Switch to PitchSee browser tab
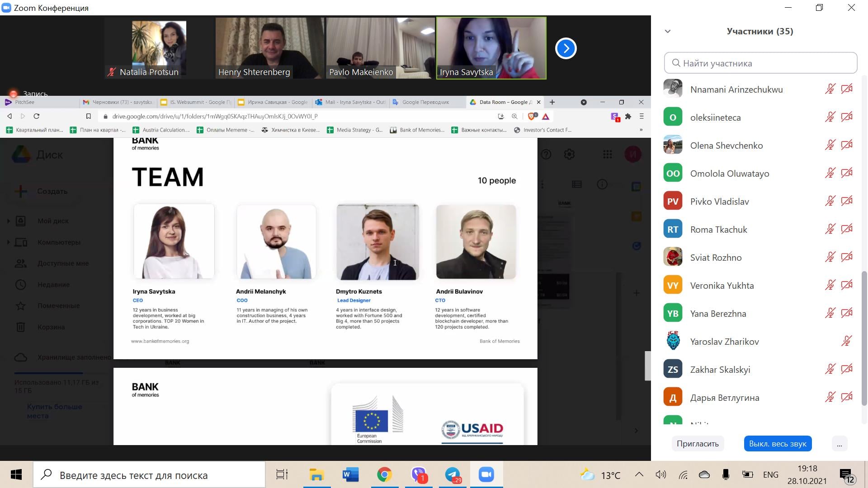The height and width of the screenshot is (488, 868). 24,102
